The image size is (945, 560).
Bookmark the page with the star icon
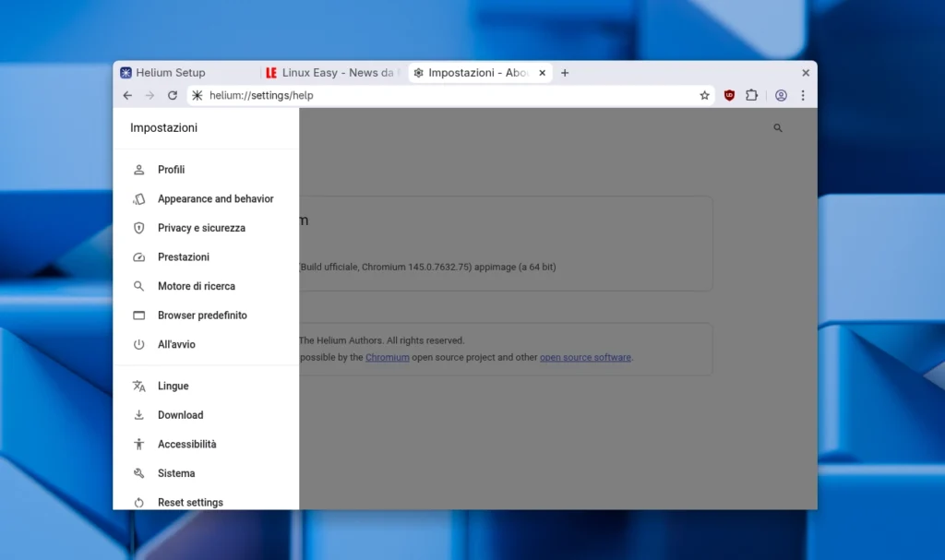click(x=704, y=95)
